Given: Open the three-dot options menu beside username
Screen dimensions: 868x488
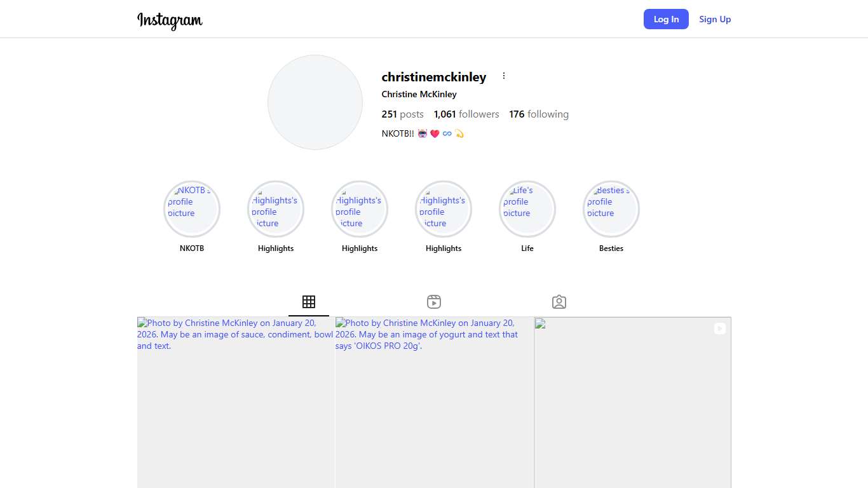Looking at the screenshot, I should coord(504,76).
